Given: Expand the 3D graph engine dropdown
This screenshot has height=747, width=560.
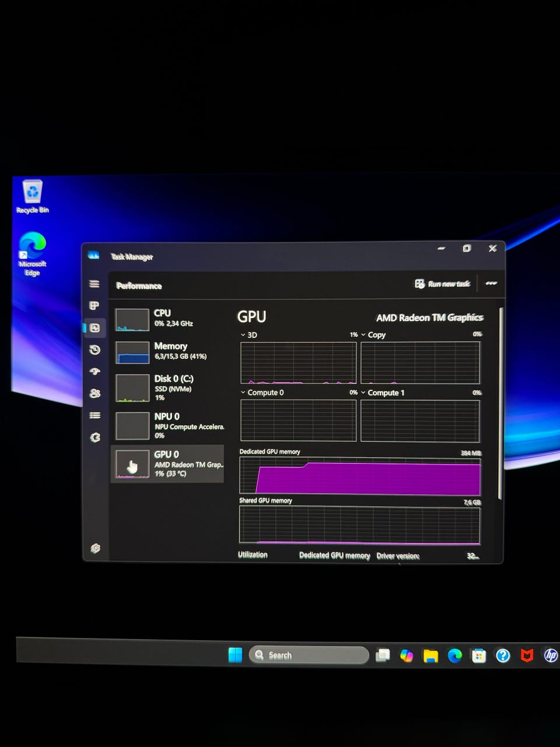Looking at the screenshot, I should pyautogui.click(x=249, y=335).
